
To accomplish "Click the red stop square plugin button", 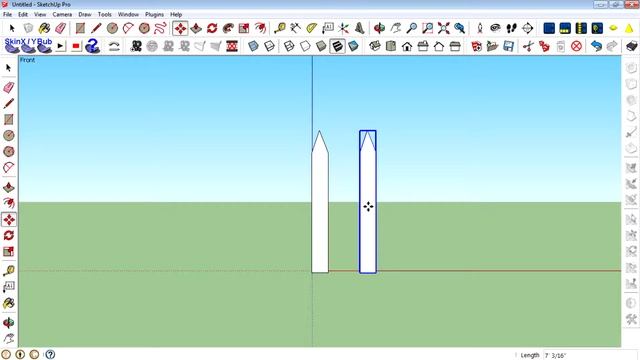I will (x=76, y=46).
